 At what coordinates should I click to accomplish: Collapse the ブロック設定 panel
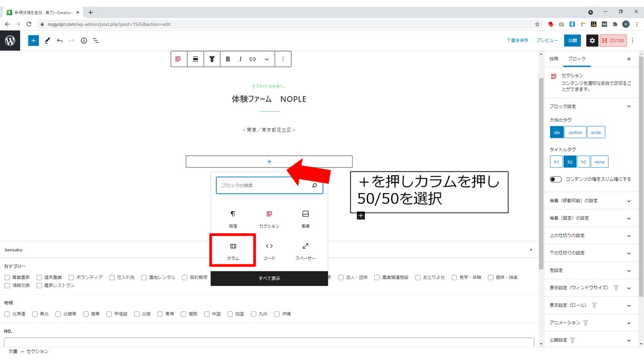(591, 106)
